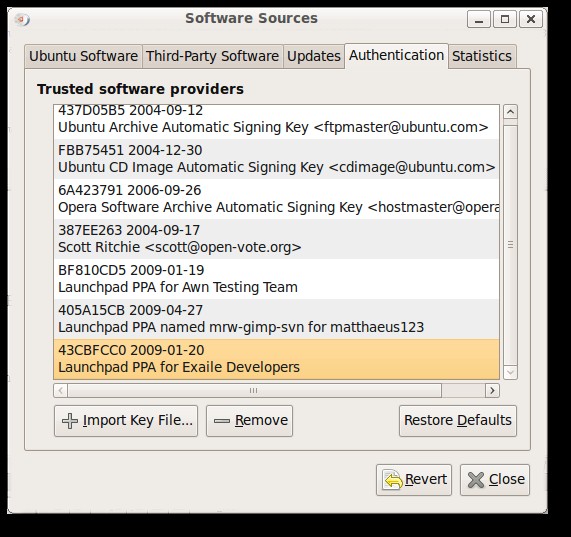Image resolution: width=571 pixels, height=537 pixels.
Task: Click the Software Sources window menu icon
Action: pos(22,19)
